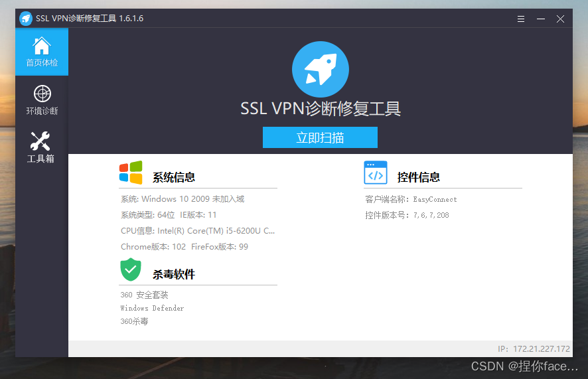This screenshot has height=379, width=588.
Task: Click the green shield antivirus icon
Action: point(131,269)
